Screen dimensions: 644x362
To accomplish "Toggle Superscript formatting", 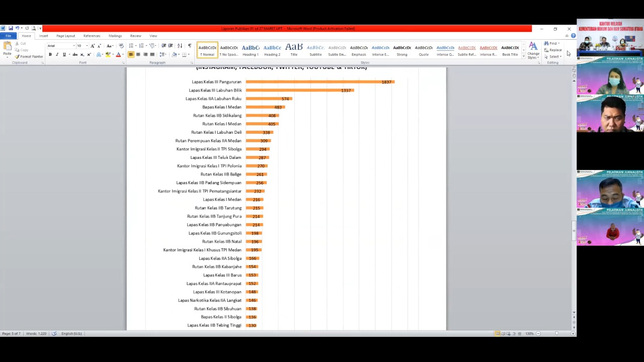I will 89,54.
